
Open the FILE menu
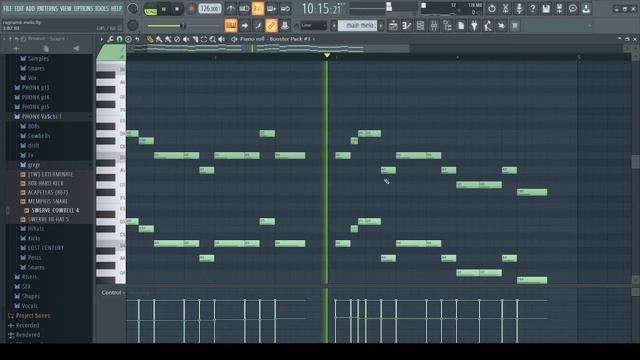(7, 9)
